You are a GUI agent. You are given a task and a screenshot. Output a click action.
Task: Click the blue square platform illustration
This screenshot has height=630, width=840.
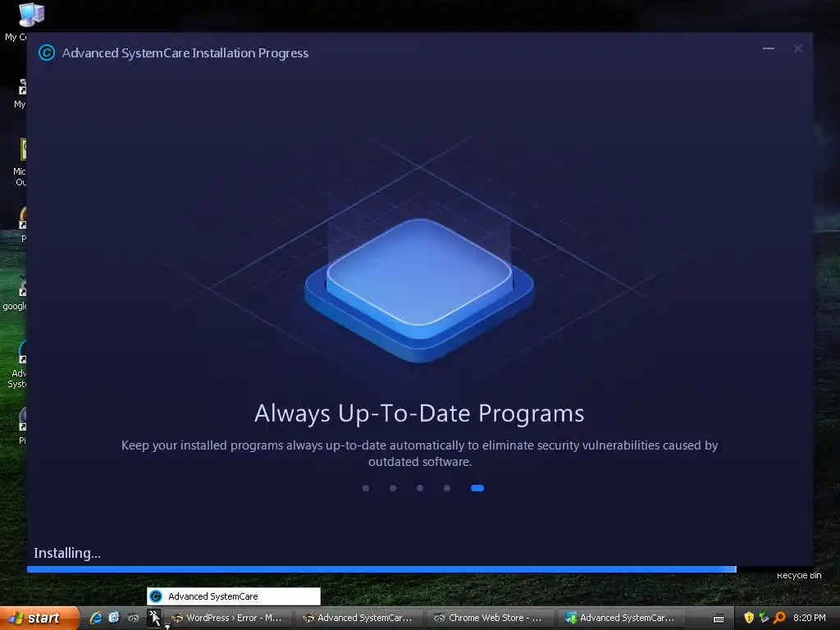pyautogui.click(x=419, y=290)
